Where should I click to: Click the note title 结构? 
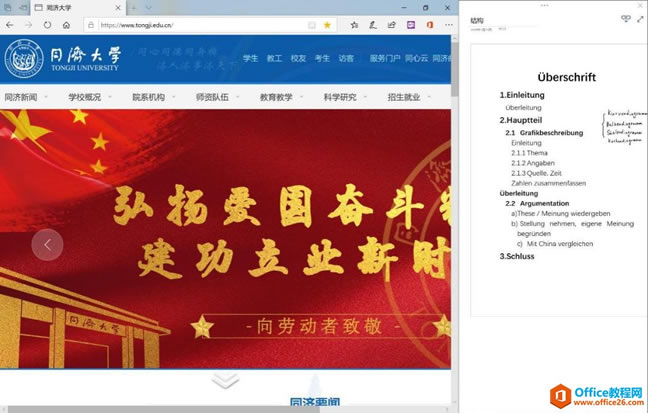[477, 20]
